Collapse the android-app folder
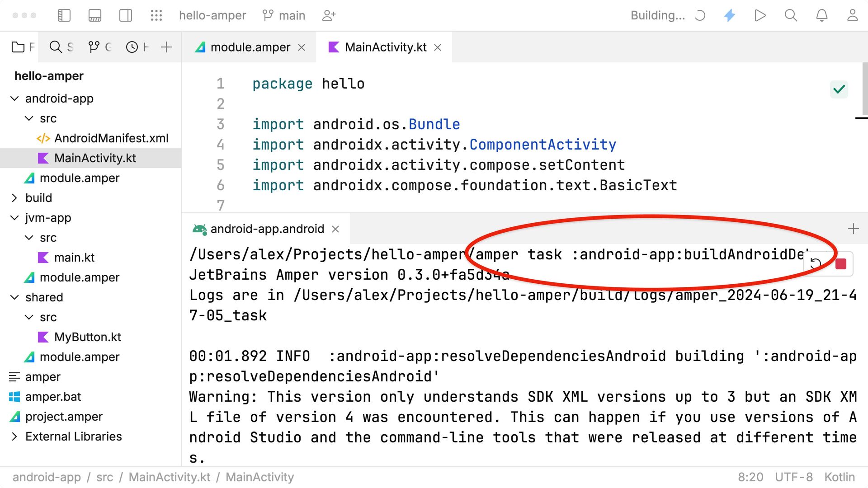Image resolution: width=868 pixels, height=488 pixels. 14,99
